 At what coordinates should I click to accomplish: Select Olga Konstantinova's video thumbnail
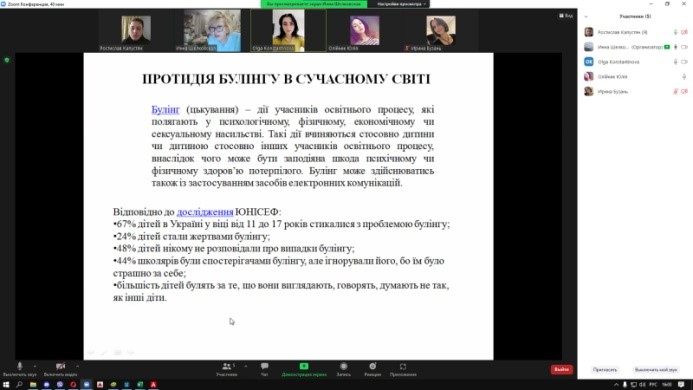click(x=288, y=31)
